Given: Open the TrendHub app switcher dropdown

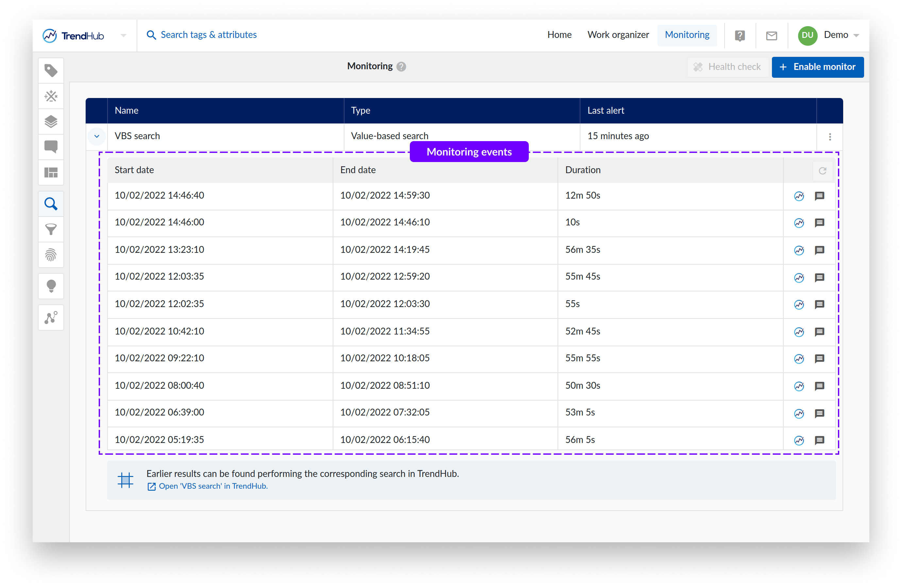Looking at the screenshot, I should click(x=124, y=36).
